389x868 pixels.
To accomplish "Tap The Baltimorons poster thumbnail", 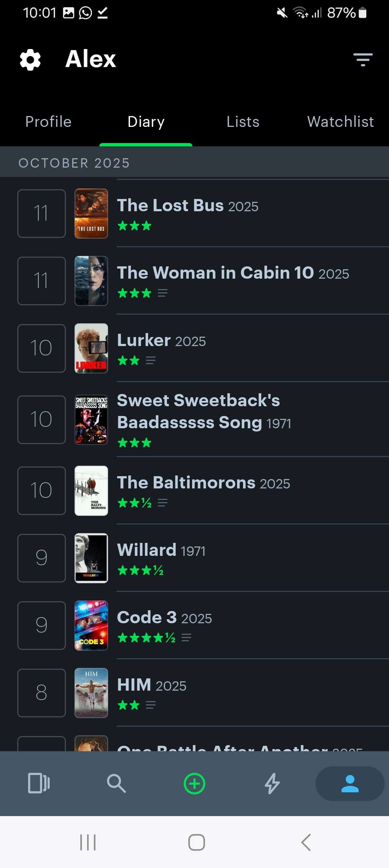I will click(91, 491).
